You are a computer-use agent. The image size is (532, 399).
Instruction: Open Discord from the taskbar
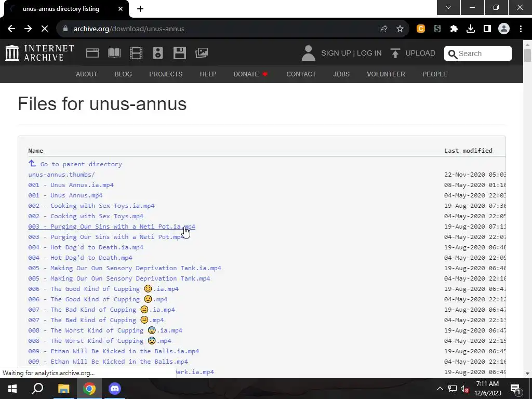pyautogui.click(x=115, y=389)
